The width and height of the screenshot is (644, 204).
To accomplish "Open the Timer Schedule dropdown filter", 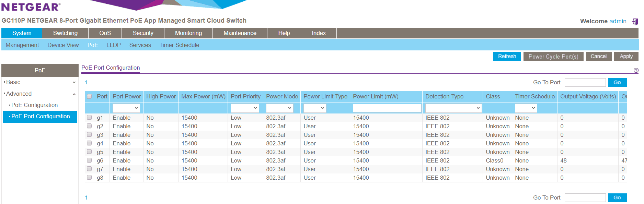I will coord(526,108).
